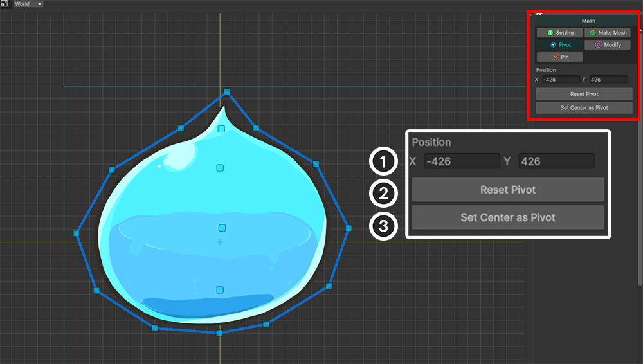Select the bottom-center mesh outline vertex
Viewport: 643px width, 364px height.
219,332
